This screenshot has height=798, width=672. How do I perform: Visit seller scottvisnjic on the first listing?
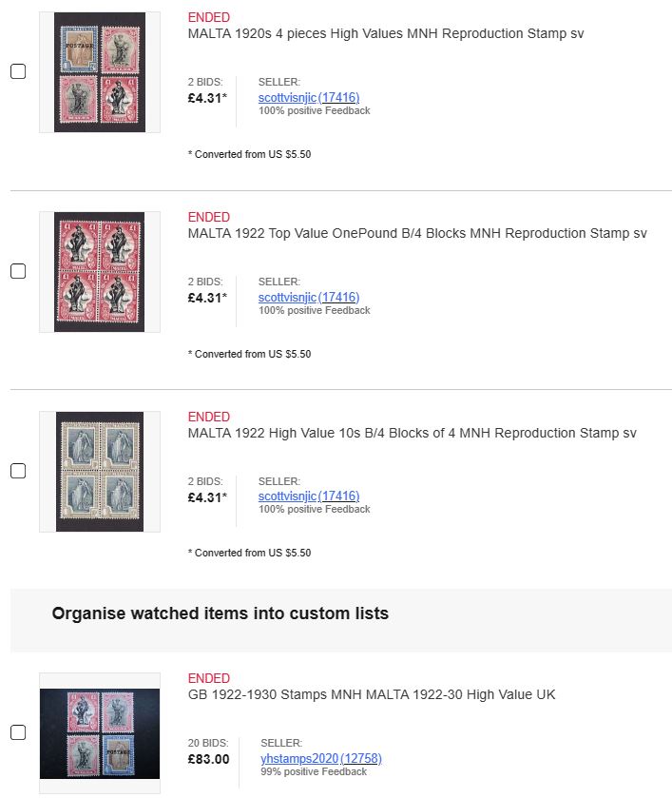[309, 97]
